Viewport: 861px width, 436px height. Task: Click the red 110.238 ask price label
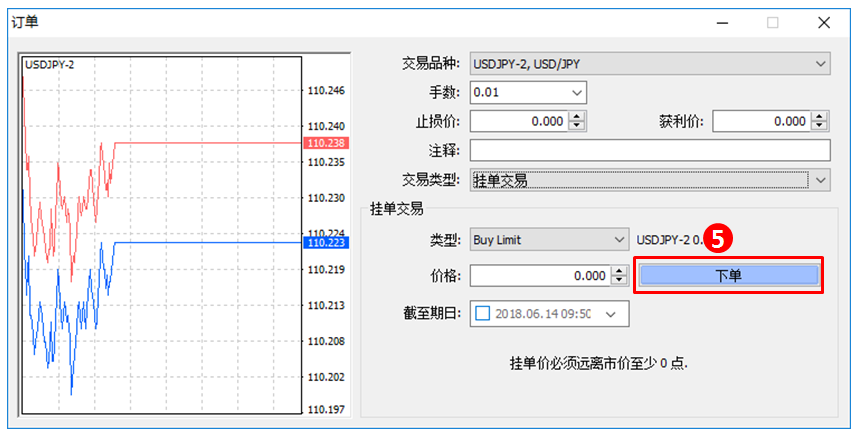[326, 143]
